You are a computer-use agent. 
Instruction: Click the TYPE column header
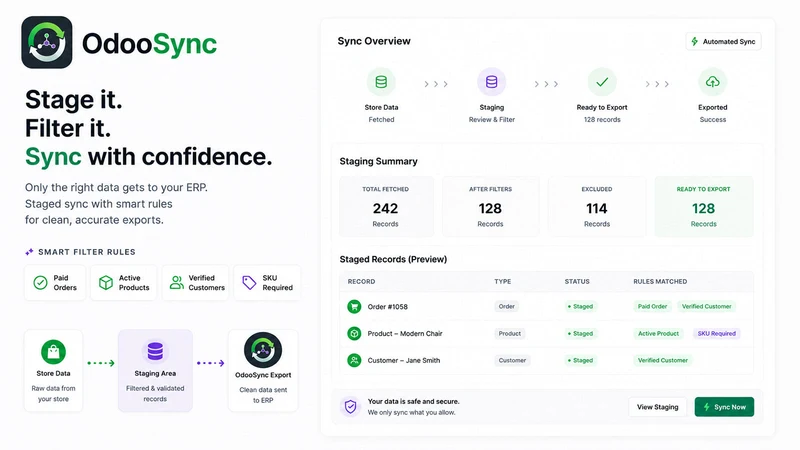(503, 282)
